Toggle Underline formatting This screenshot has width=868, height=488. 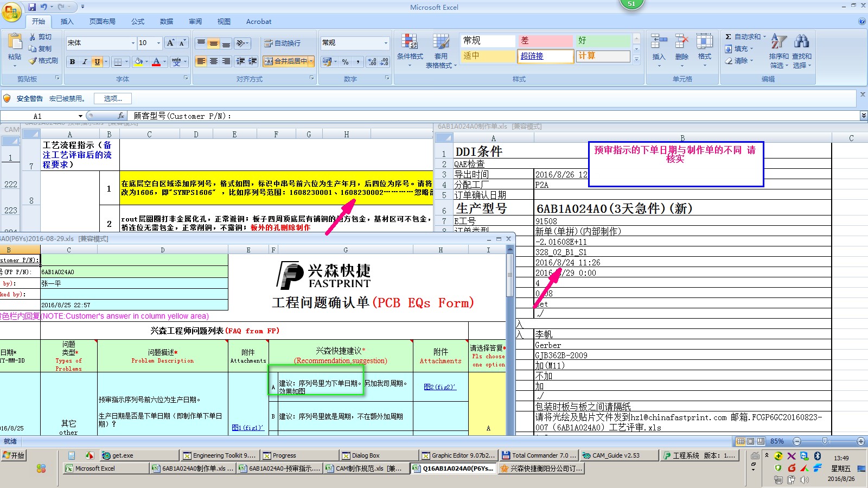97,62
